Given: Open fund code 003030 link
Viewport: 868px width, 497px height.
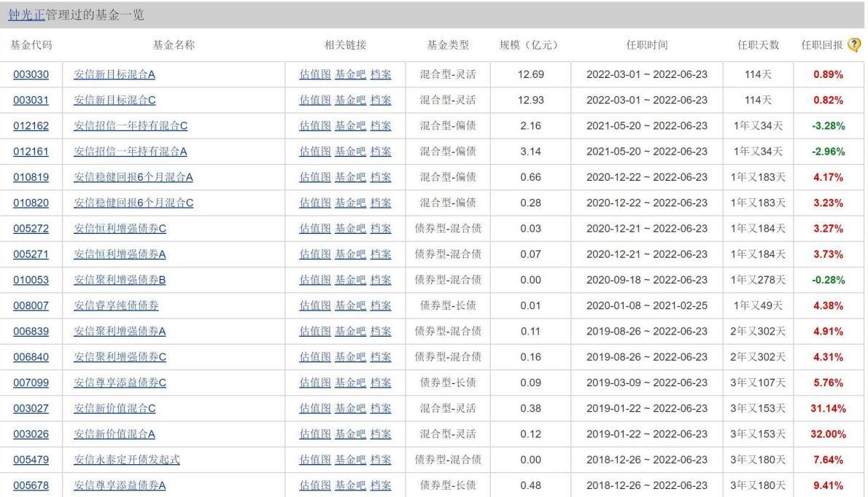Looking at the screenshot, I should tap(31, 74).
